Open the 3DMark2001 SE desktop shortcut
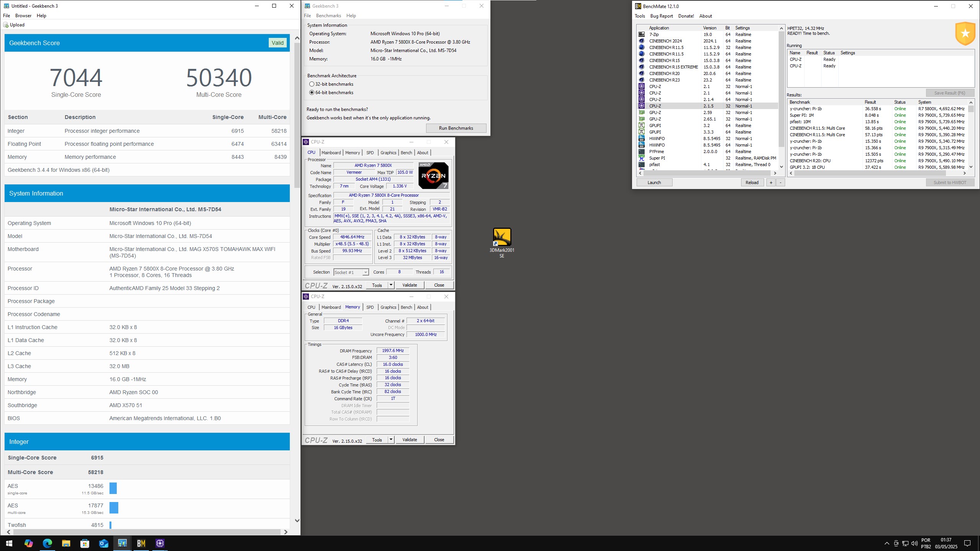This screenshot has height=551, width=980. tap(501, 243)
